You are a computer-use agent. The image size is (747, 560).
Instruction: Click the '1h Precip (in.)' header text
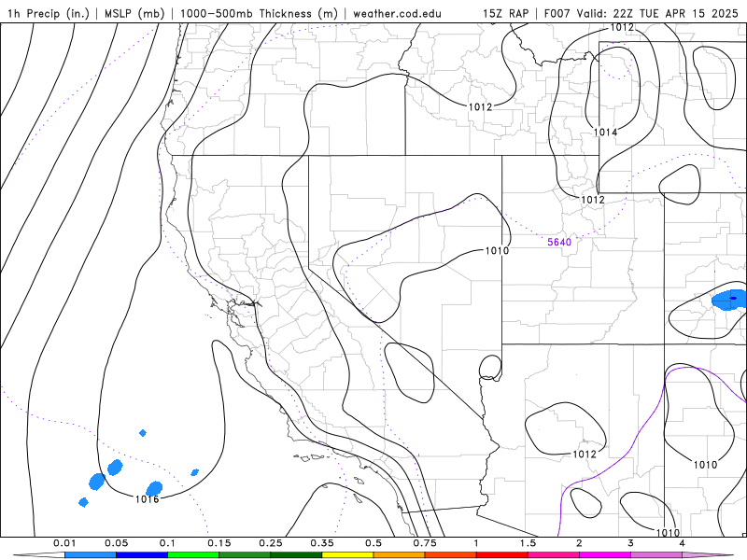click(49, 13)
